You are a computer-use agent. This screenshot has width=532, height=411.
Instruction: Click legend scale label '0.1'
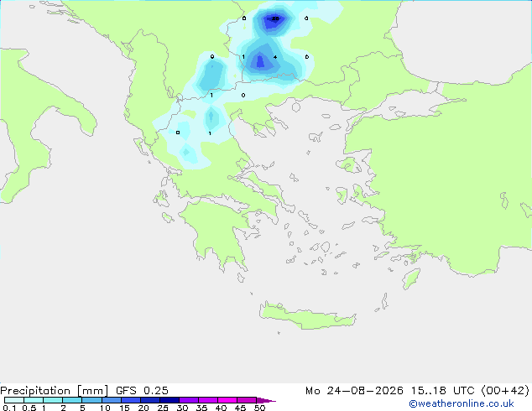(x=9, y=408)
